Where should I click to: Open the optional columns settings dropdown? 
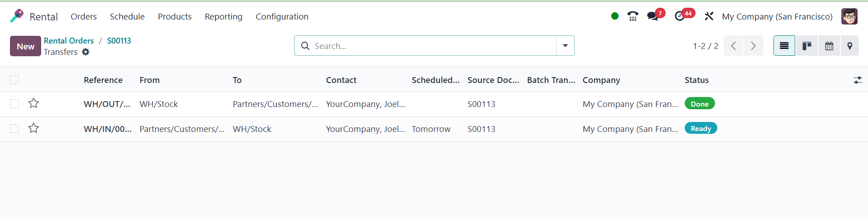tap(858, 80)
